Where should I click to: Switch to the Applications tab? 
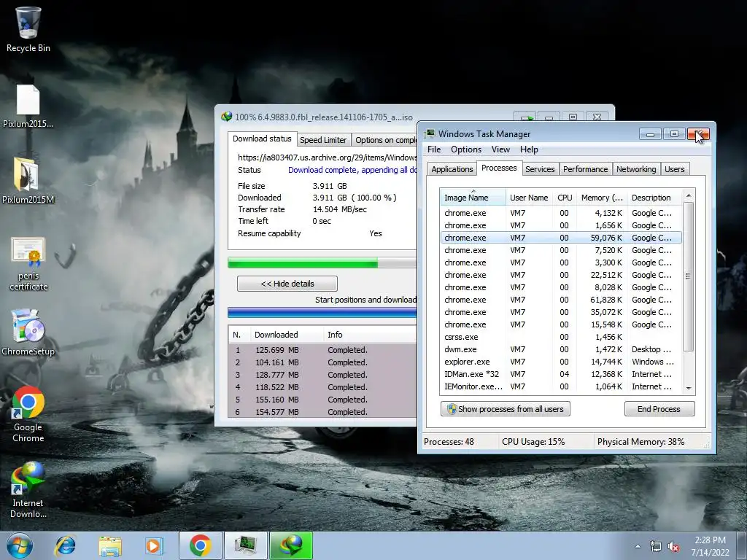452,169
